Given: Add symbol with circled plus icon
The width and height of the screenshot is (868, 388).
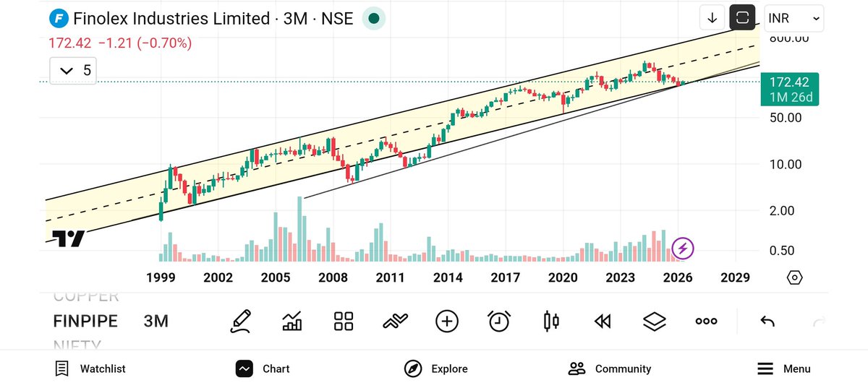Looking at the screenshot, I should tap(447, 322).
